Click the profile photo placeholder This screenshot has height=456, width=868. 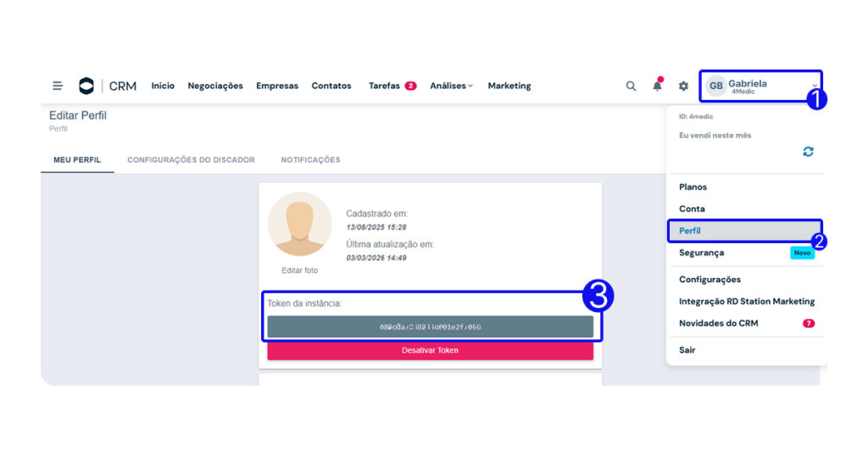coord(299,224)
